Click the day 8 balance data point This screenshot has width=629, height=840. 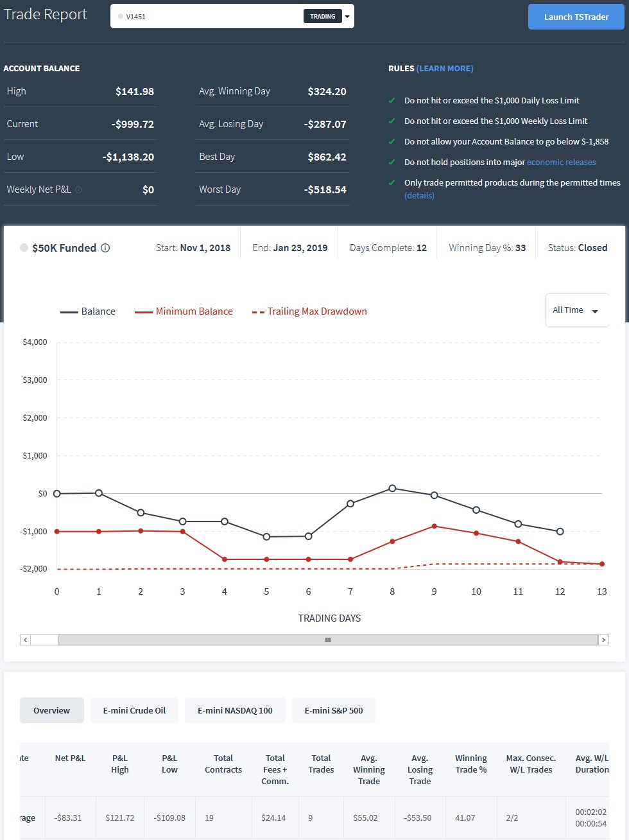tap(392, 489)
